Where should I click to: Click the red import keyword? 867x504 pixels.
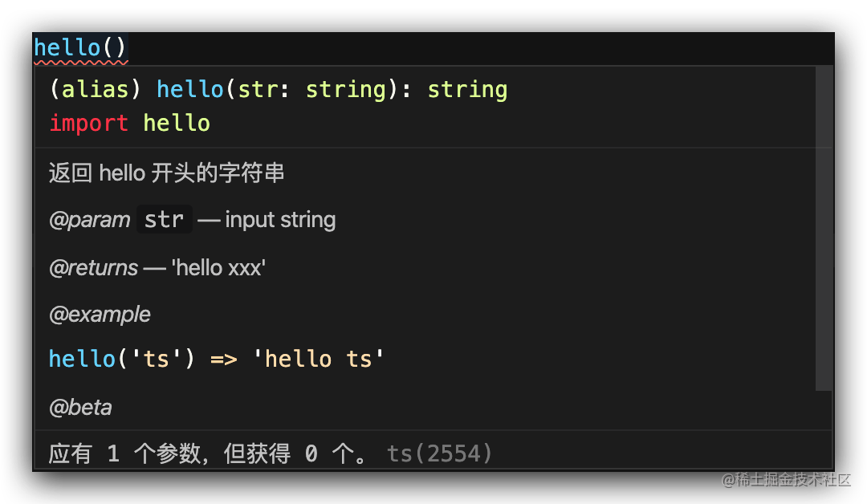coord(88,124)
